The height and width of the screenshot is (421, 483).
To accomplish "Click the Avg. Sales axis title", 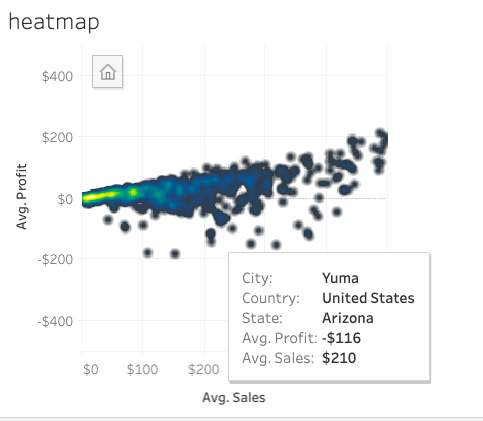I will [234, 397].
